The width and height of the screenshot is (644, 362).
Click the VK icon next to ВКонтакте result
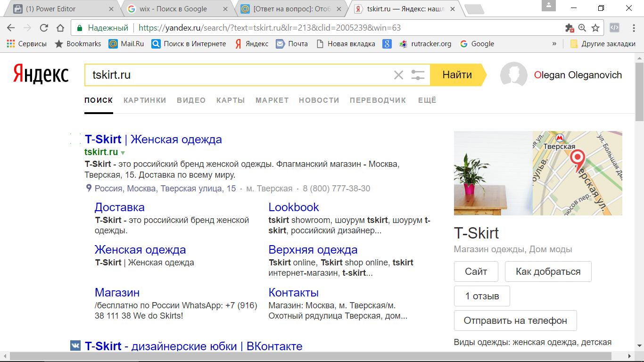tap(75, 346)
